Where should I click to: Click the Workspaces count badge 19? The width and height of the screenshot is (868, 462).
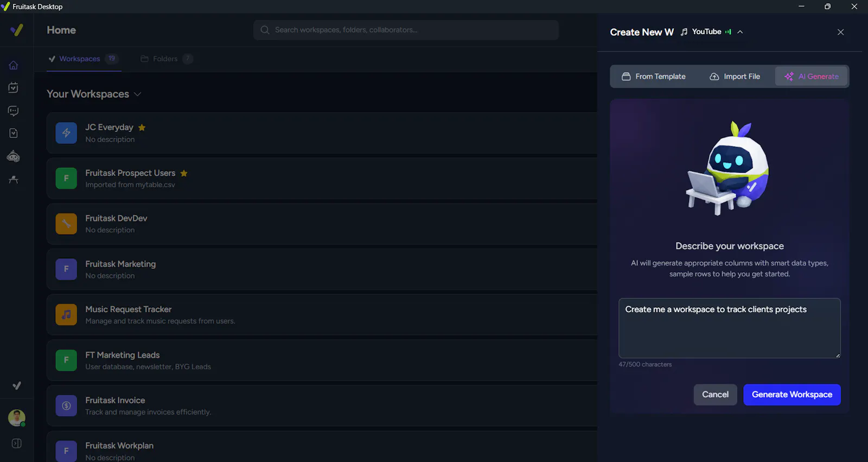[x=112, y=59]
